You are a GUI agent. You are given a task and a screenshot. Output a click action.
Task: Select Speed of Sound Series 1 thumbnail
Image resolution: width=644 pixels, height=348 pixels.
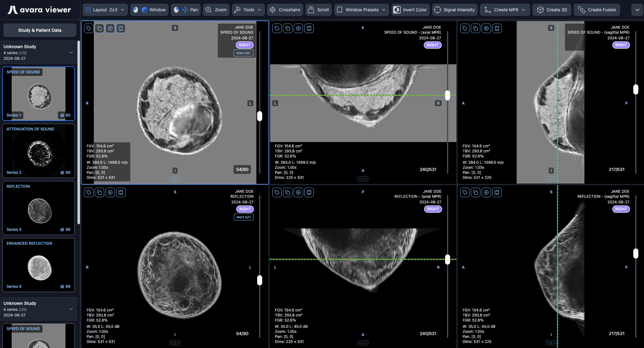pyautogui.click(x=38, y=94)
